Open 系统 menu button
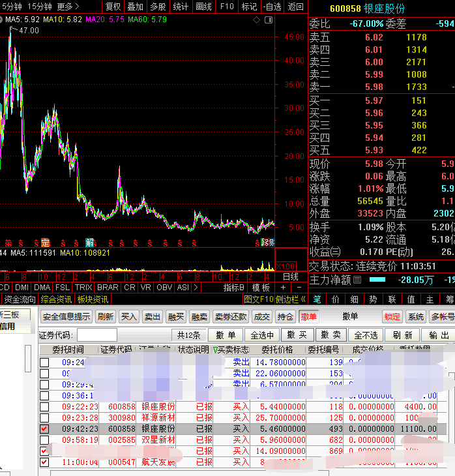This screenshot has height=476, width=455. [415, 317]
